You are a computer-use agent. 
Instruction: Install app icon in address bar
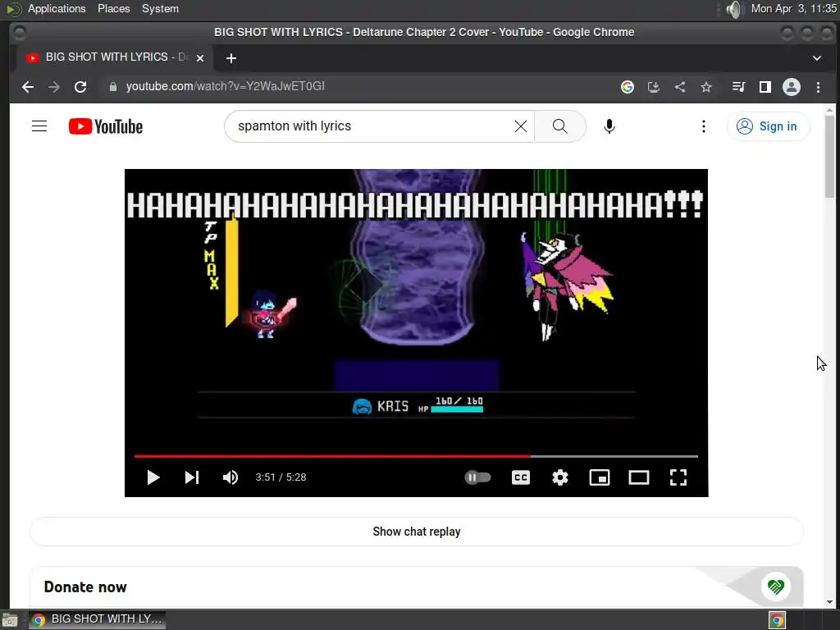pyautogui.click(x=654, y=87)
